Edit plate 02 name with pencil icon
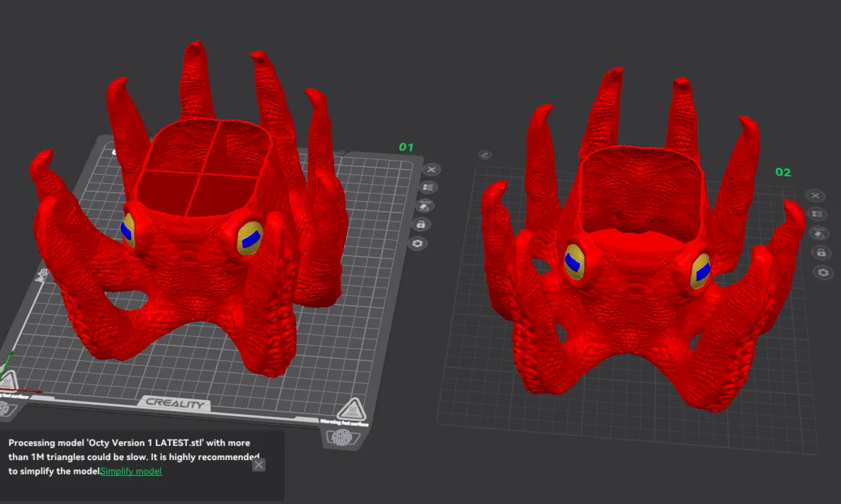 tap(485, 155)
